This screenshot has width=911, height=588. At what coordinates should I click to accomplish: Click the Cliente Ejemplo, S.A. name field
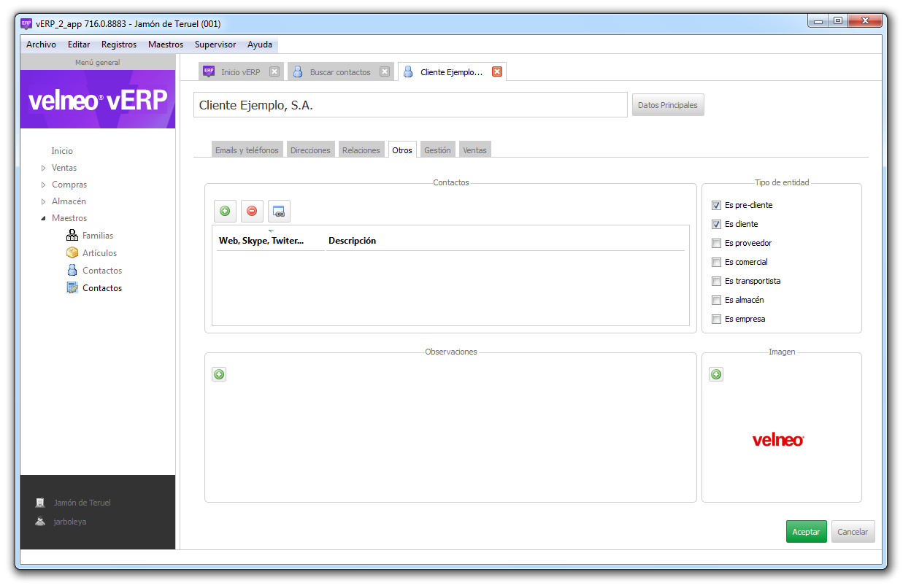(410, 105)
